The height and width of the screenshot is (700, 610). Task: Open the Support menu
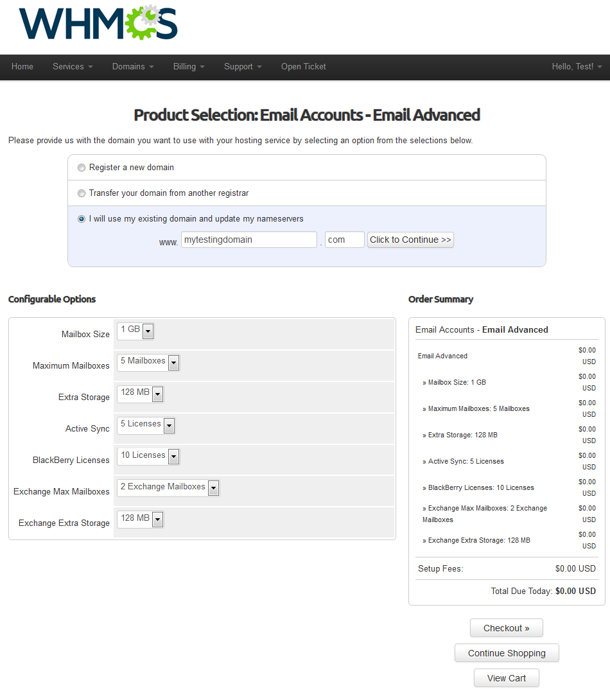pyautogui.click(x=243, y=67)
